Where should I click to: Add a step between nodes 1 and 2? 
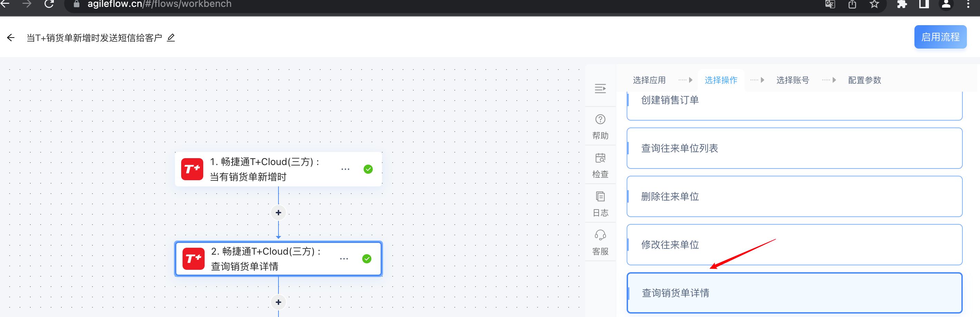click(x=278, y=213)
